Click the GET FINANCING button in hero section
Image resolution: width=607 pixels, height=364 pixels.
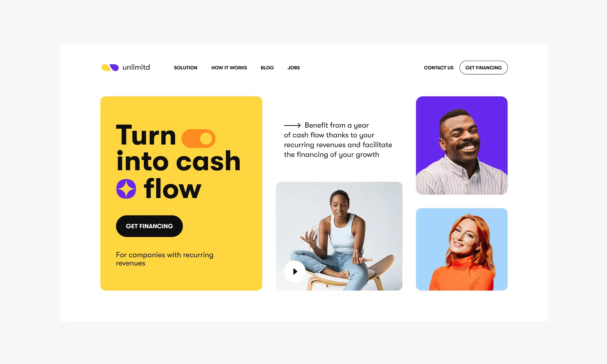pos(150,226)
